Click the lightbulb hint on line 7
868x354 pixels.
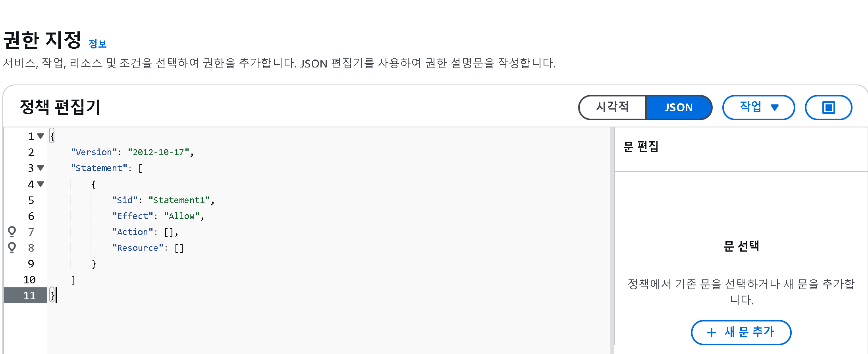pos(12,231)
